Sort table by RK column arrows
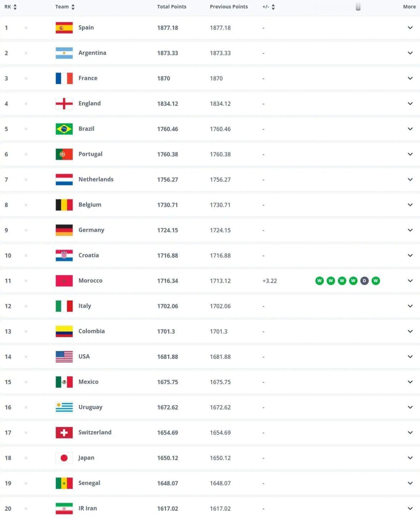Image resolution: width=420 pixels, height=518 pixels. [x=15, y=7]
